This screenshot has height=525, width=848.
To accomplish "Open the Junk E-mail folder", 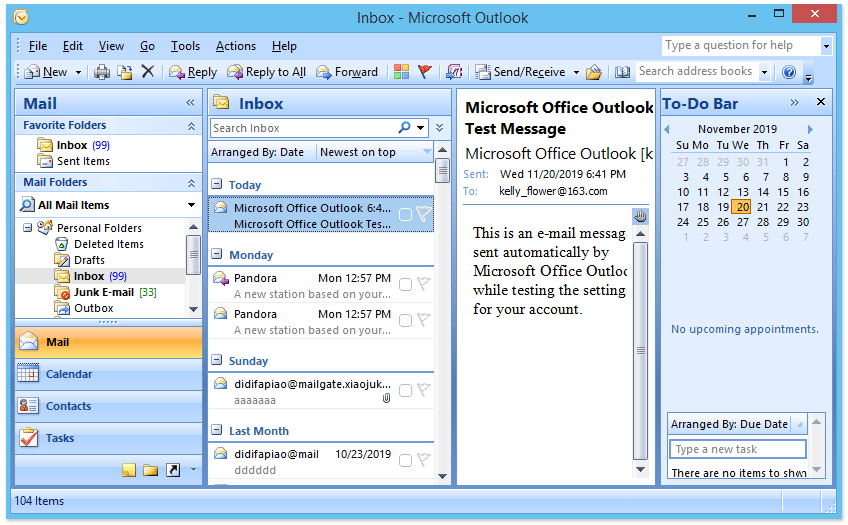I will click(104, 293).
